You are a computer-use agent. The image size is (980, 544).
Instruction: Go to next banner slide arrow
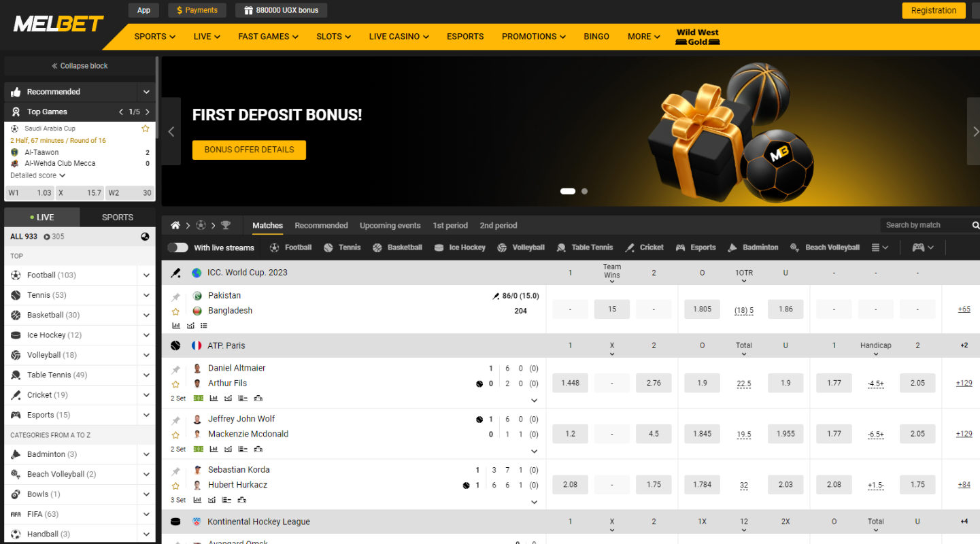[x=973, y=131]
